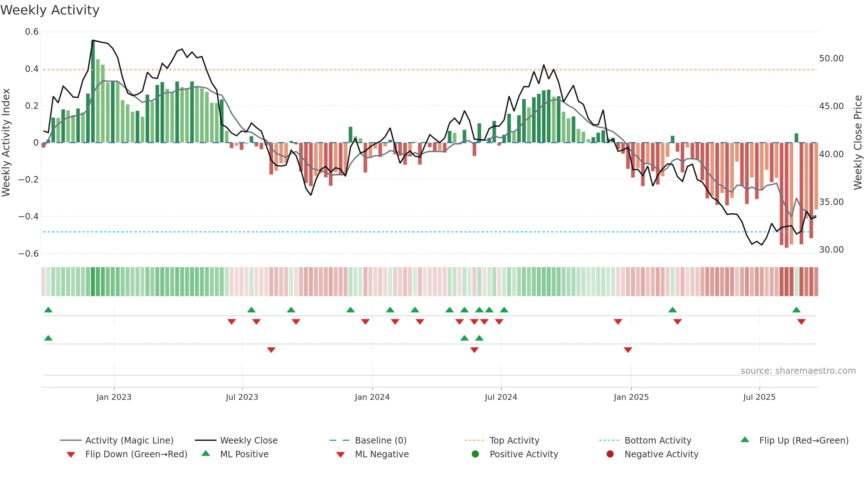
Task: Click the Weekly Activity chart title
Action: click(x=50, y=10)
